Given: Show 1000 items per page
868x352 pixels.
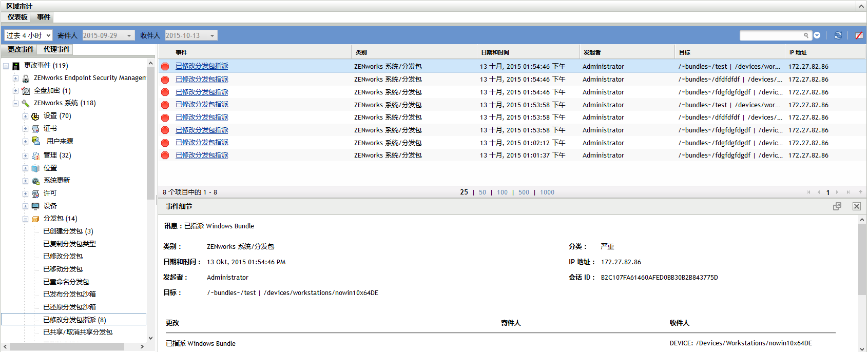Looking at the screenshot, I should tap(547, 192).
